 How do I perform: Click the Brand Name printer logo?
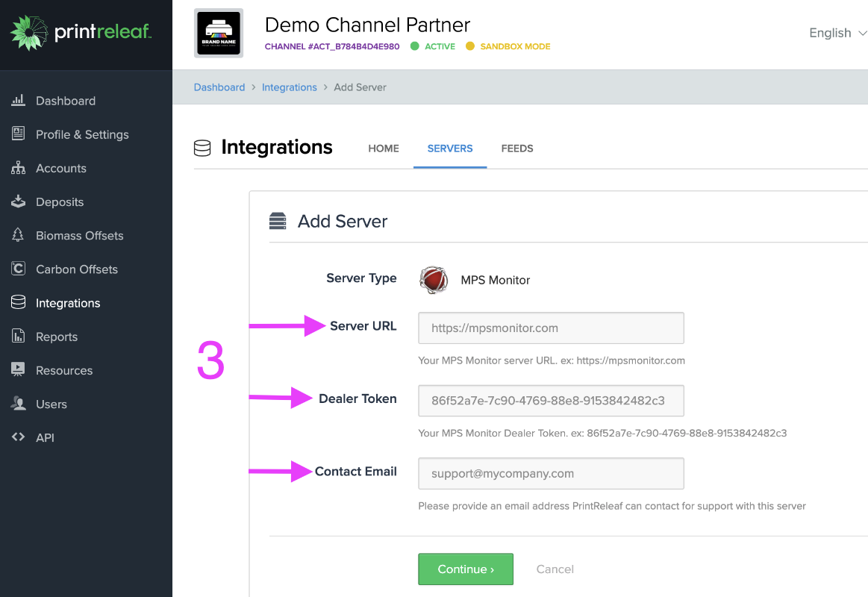point(218,33)
